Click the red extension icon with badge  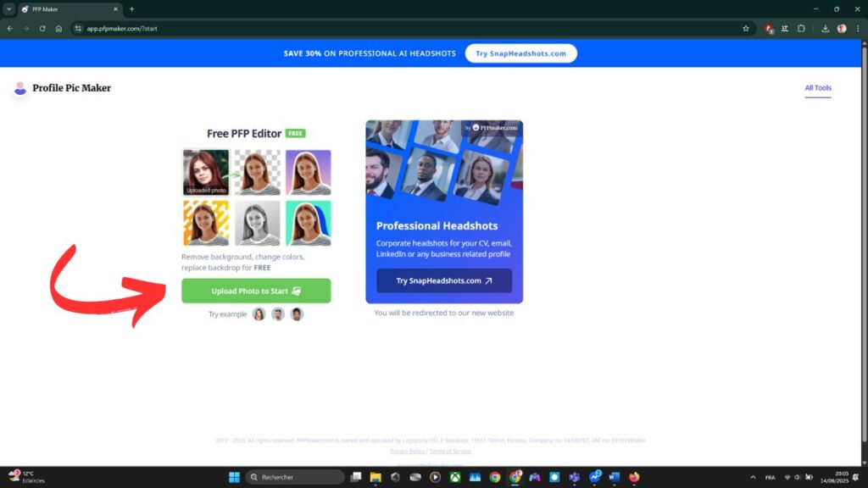coord(769,29)
